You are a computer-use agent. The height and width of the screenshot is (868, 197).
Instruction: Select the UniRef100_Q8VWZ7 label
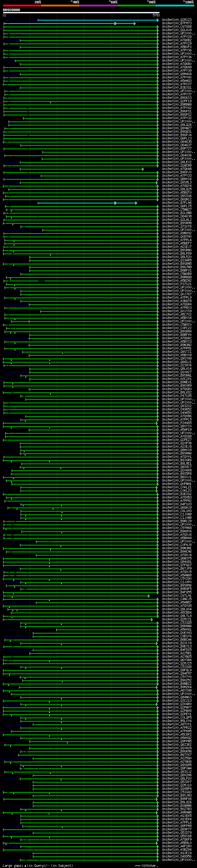[x=177, y=128]
